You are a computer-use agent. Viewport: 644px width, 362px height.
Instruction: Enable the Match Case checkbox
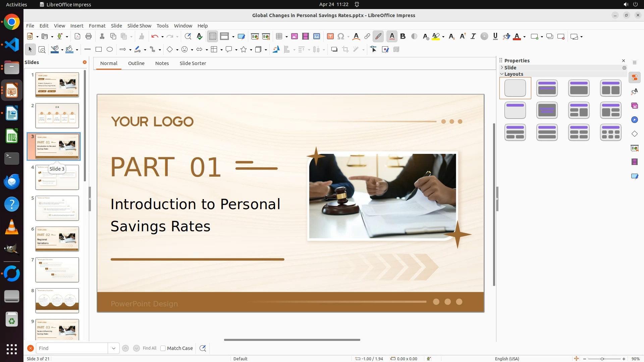click(x=163, y=348)
